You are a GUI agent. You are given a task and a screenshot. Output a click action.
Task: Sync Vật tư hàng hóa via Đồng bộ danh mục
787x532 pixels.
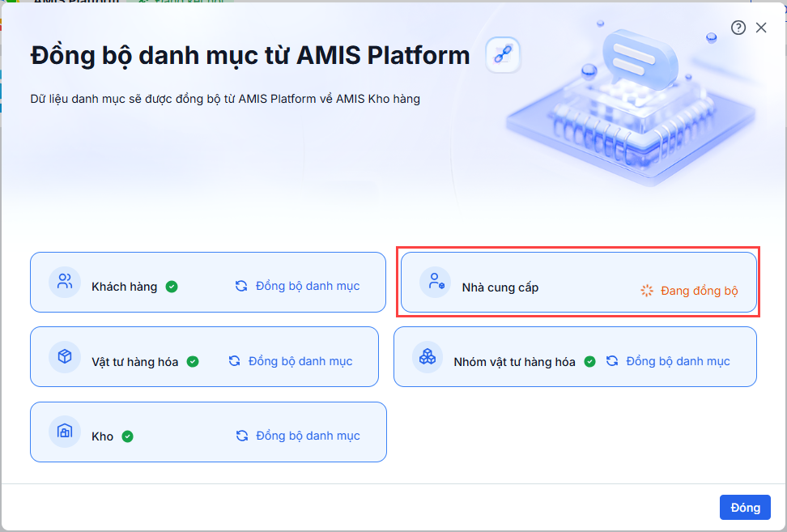coord(300,361)
